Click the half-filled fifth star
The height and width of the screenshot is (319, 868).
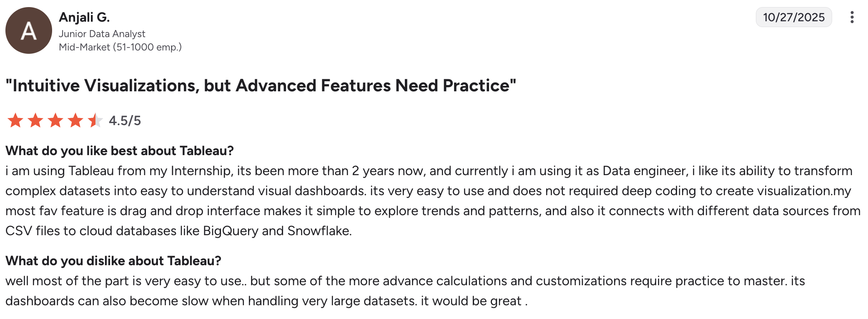95,121
